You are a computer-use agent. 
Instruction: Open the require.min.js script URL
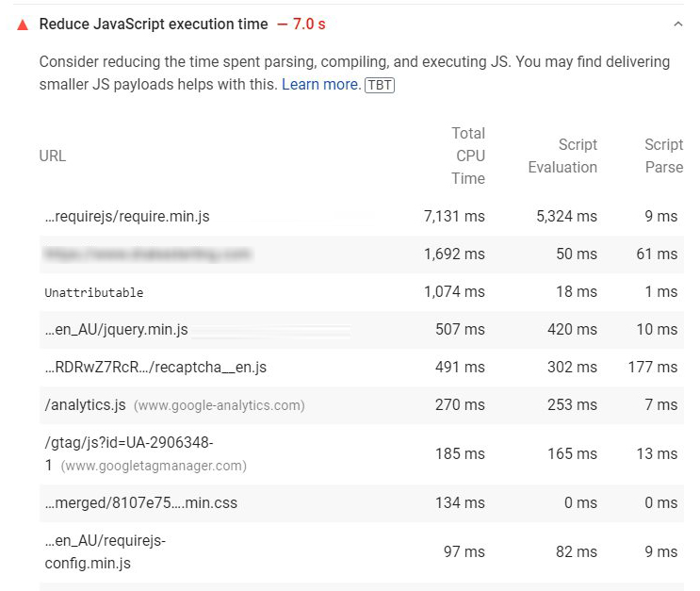[127, 217]
